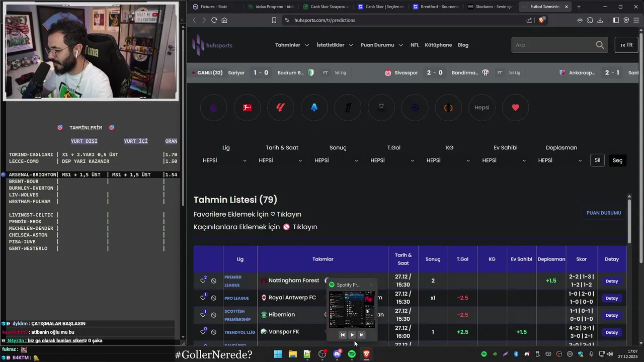Select the Serie A league filter icon
Image resolution: width=644 pixels, height=362 pixels.
[x=314, y=108]
